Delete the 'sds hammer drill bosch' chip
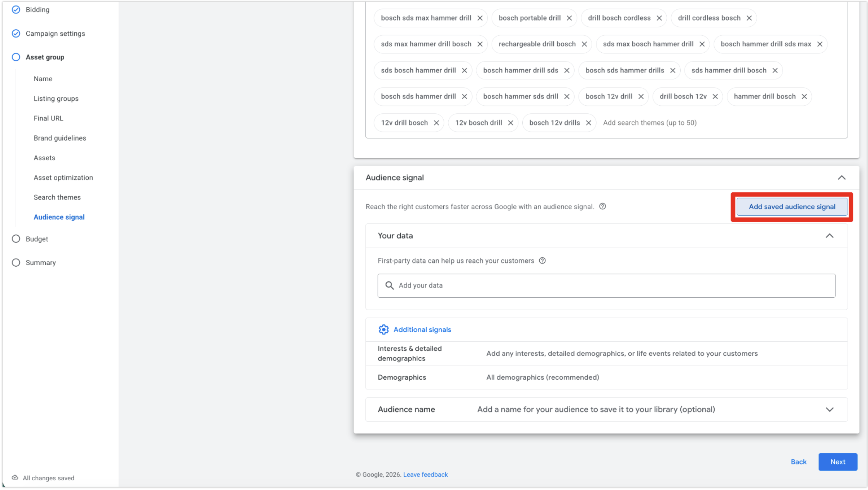 pos(775,70)
